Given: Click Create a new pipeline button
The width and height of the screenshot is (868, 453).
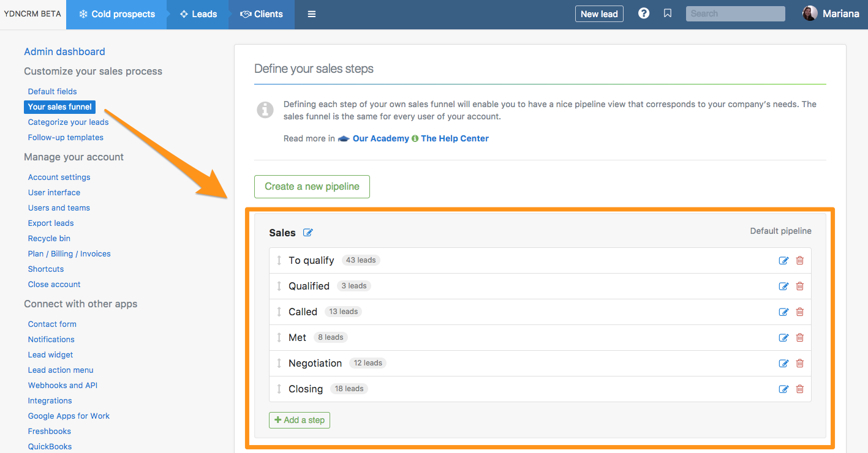Looking at the screenshot, I should 312,187.
